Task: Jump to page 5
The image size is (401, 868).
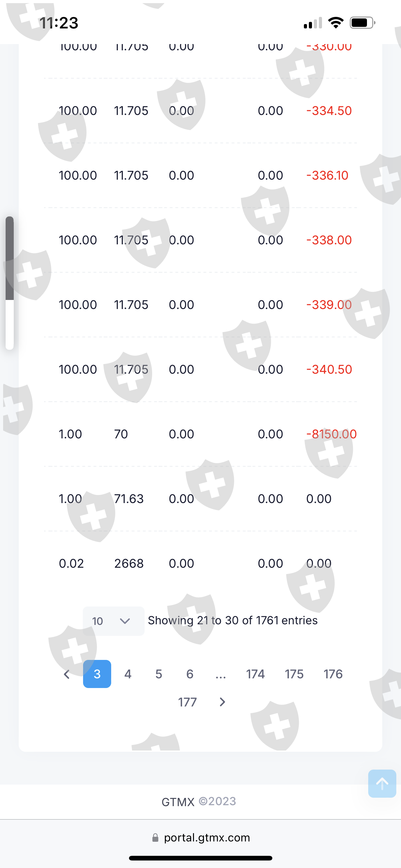Action: 159,674
